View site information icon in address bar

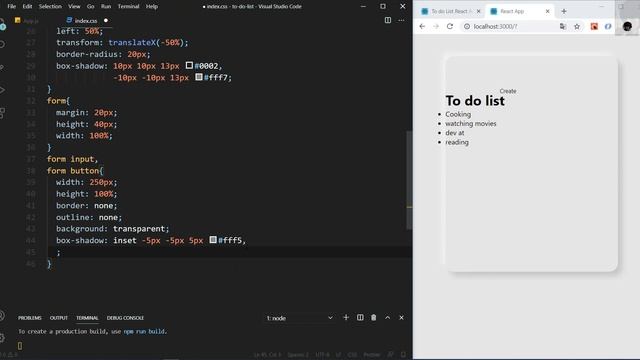tap(467, 27)
